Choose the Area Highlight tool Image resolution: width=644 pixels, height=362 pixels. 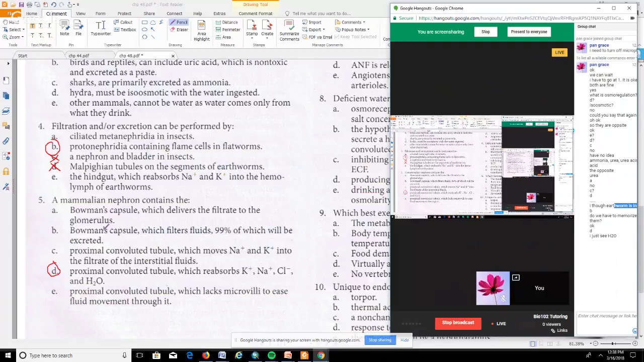click(x=201, y=31)
